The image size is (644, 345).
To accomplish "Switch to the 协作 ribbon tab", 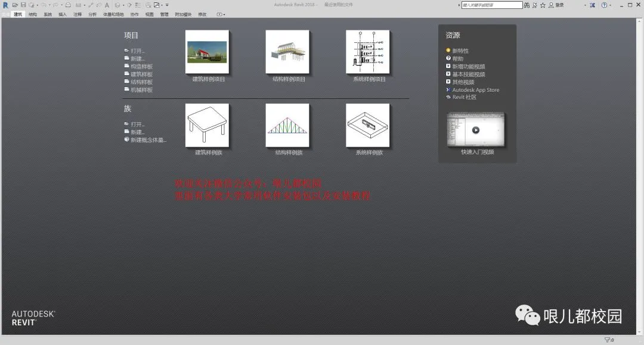I will click(x=134, y=14).
